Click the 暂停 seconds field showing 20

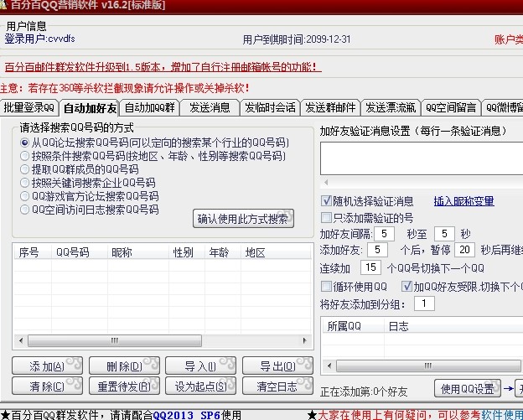[x=464, y=250]
